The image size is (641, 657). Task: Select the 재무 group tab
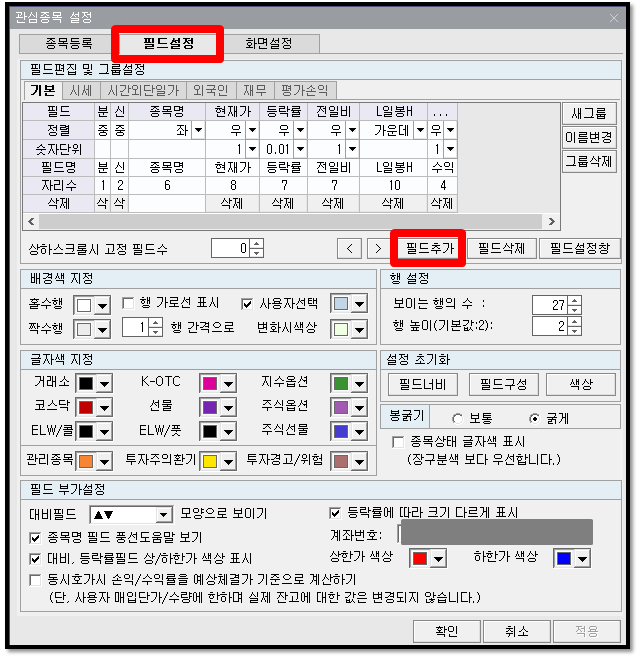point(255,90)
